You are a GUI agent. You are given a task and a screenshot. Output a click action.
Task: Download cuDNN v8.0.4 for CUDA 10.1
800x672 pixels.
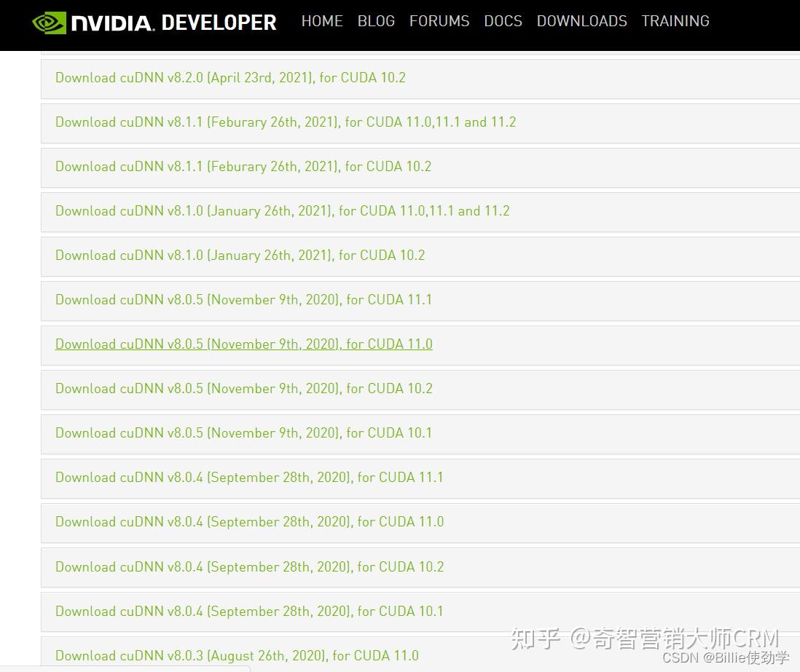(x=249, y=612)
